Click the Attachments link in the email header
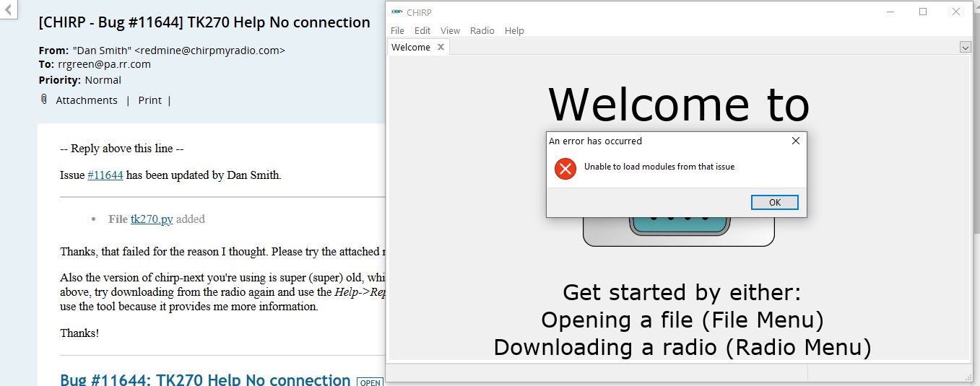The height and width of the screenshot is (386, 980). (87, 100)
